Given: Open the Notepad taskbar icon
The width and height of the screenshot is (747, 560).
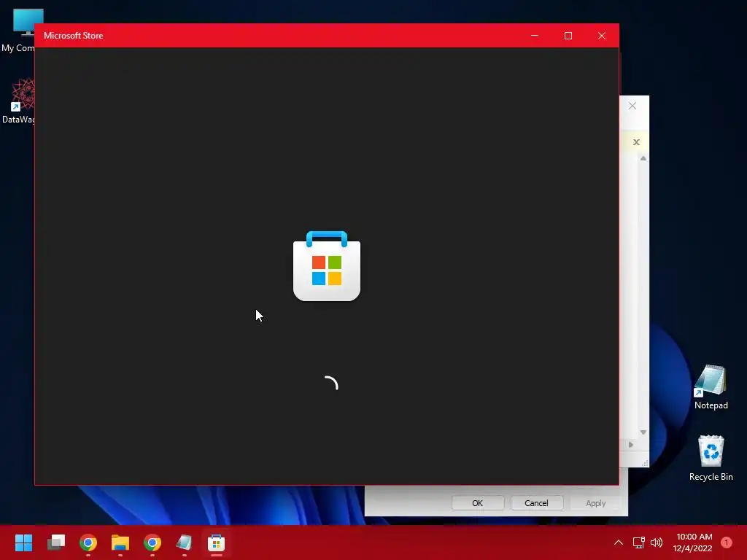Looking at the screenshot, I should (x=184, y=542).
